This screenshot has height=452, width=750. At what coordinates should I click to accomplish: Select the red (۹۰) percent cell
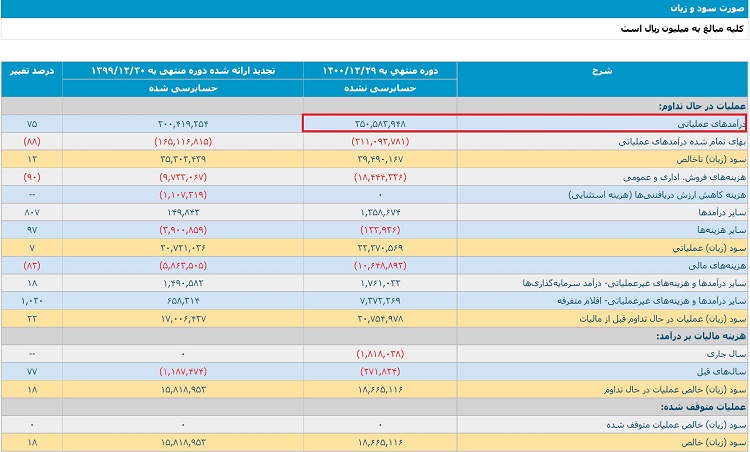[32, 177]
